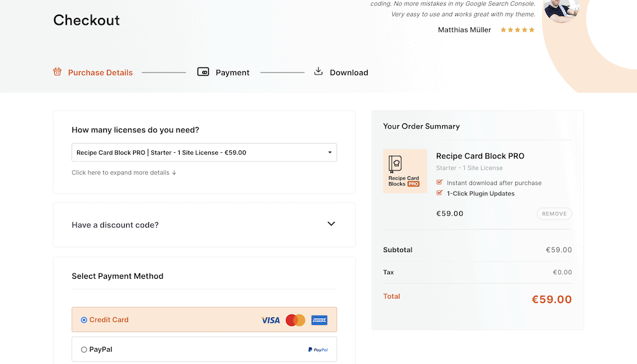Click 'How many licenses do you need?' label

(x=135, y=130)
